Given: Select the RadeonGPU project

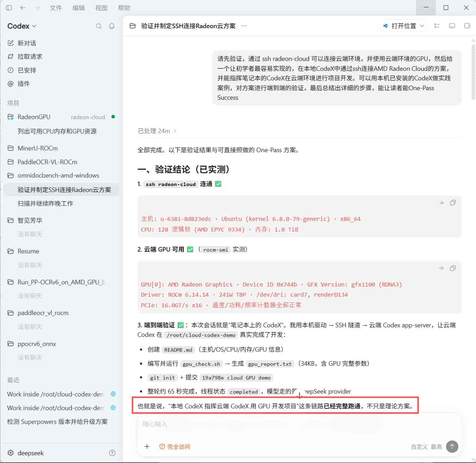Looking at the screenshot, I should 61,117.
